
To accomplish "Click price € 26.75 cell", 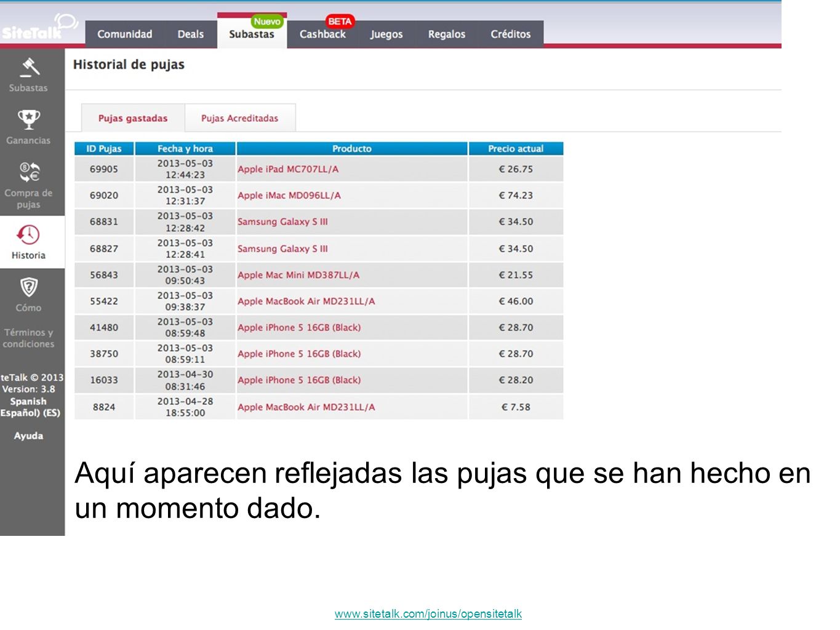I will [516, 169].
